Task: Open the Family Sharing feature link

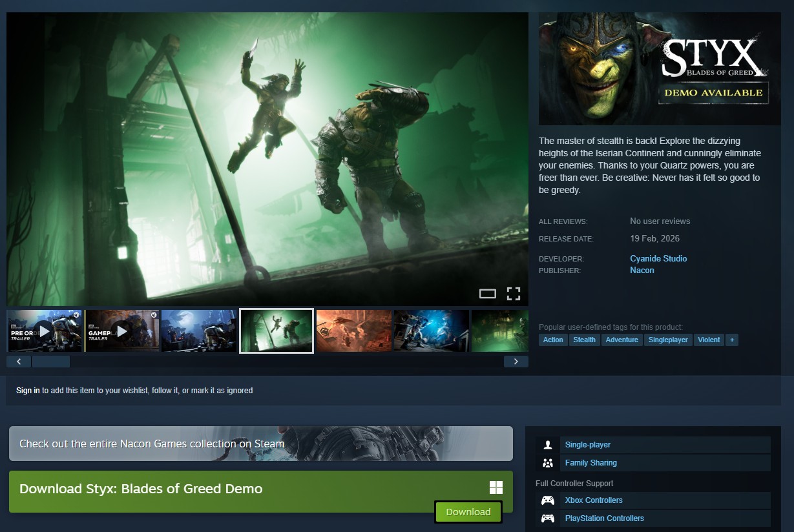Action: [x=591, y=463]
